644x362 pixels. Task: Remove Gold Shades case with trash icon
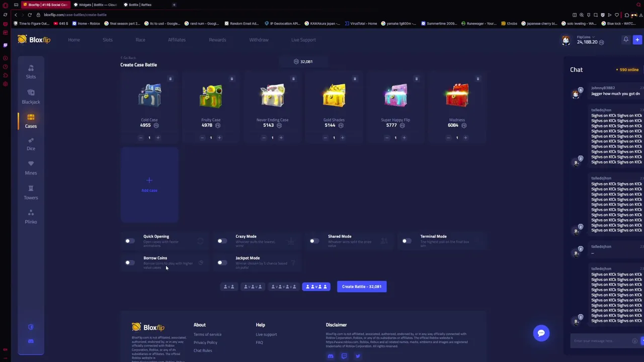(x=355, y=78)
